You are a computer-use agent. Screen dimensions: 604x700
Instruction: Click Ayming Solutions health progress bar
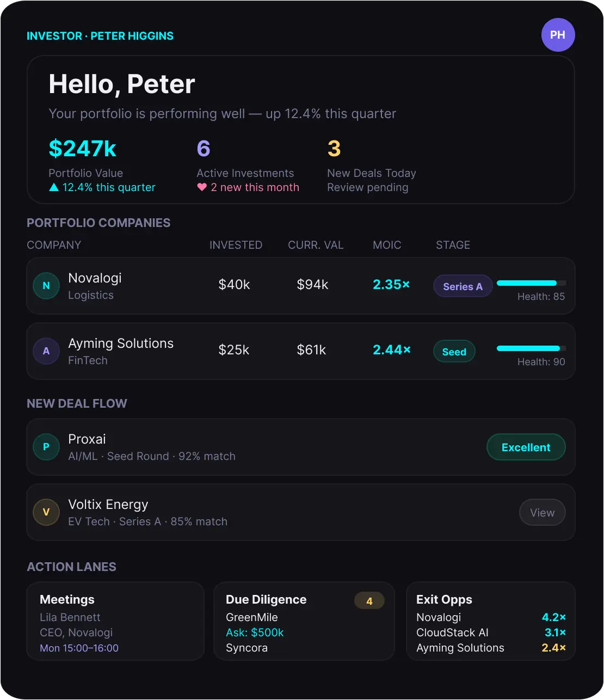click(x=531, y=348)
